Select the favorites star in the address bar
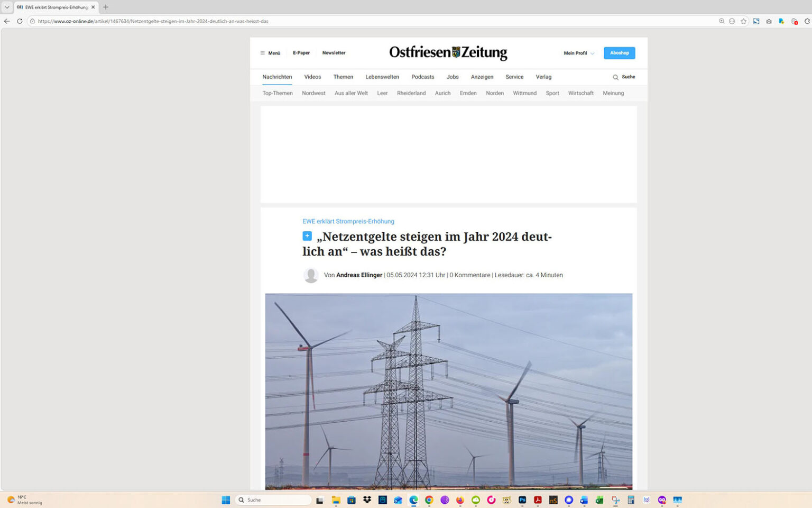 pos(743,21)
